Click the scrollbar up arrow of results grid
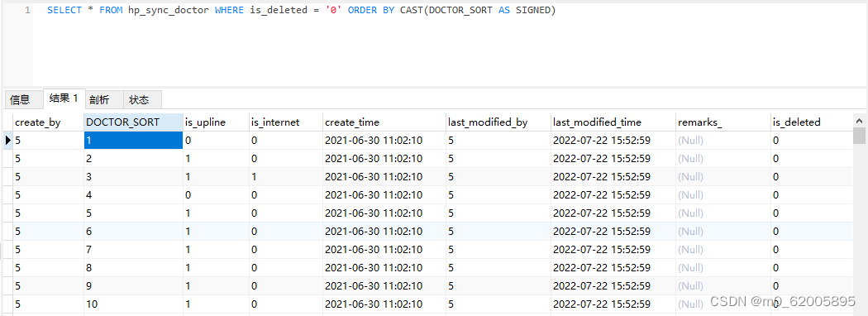 pos(859,120)
